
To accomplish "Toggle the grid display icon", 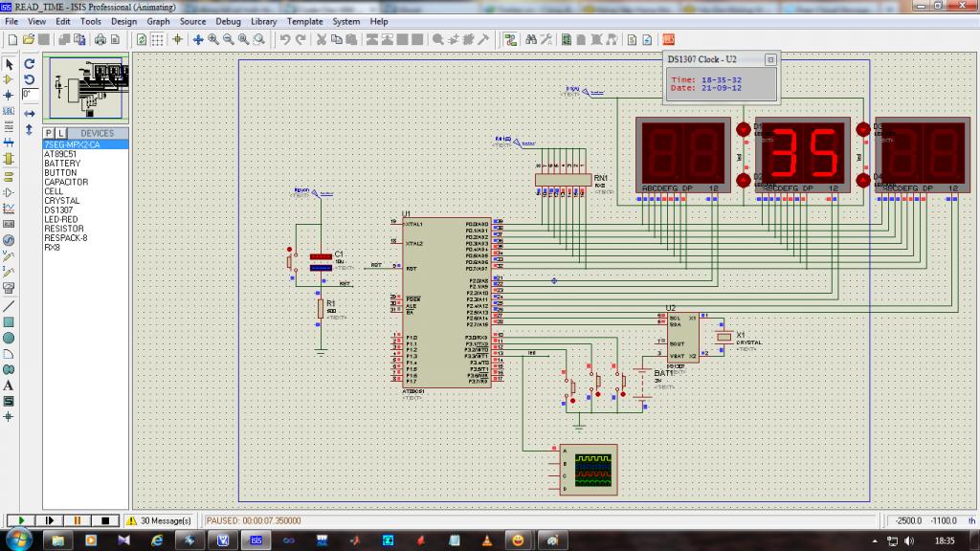I will (x=159, y=39).
